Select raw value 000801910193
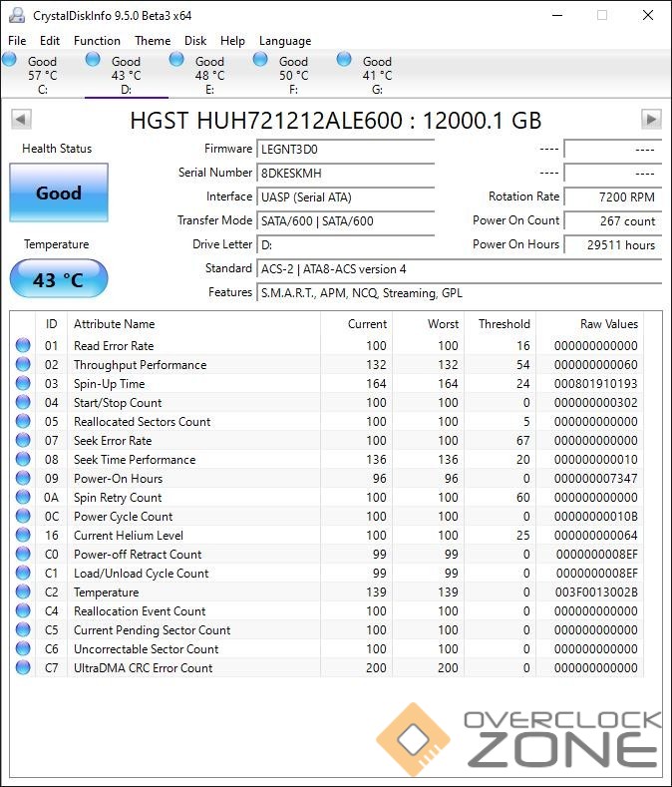 pos(595,384)
